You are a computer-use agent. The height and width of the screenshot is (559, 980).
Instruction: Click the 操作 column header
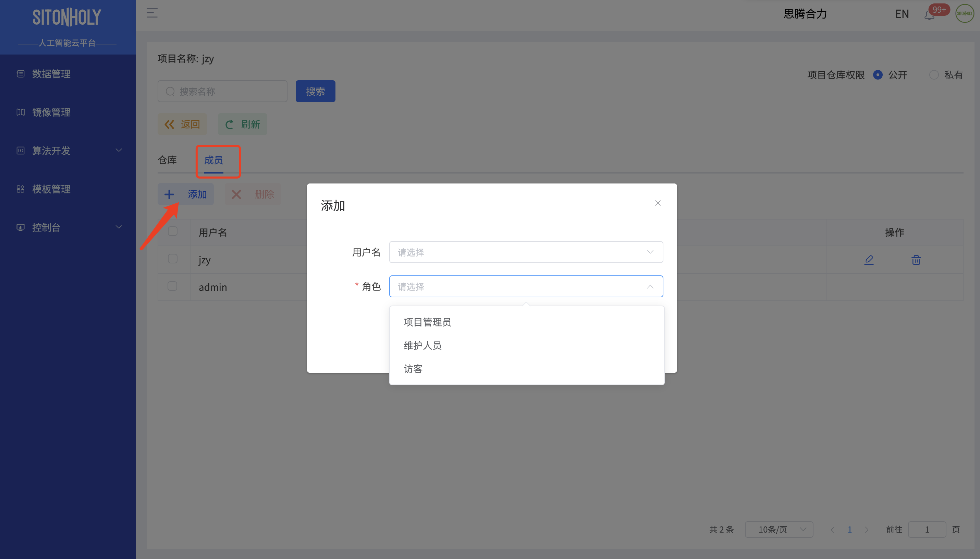(894, 232)
